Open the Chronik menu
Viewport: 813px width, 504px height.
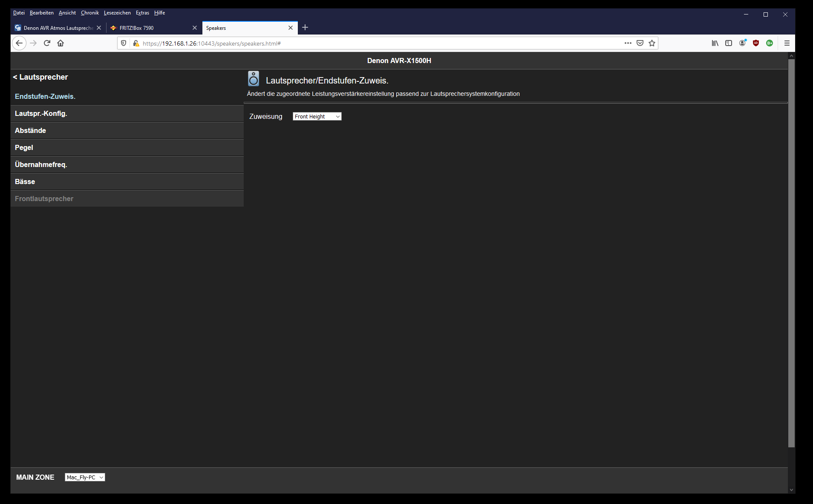(90, 13)
